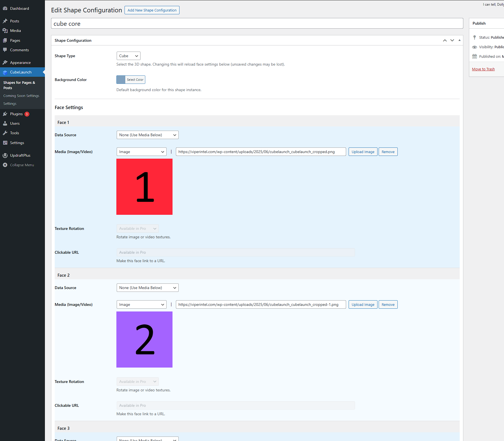
Task: Click Face 2 image URL field
Action: (x=261, y=304)
